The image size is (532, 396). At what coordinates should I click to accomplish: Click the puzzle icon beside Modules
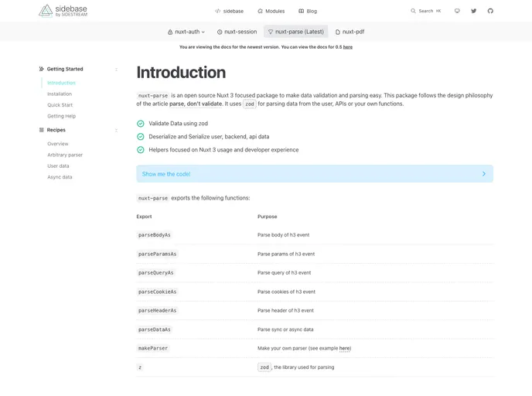point(260,11)
